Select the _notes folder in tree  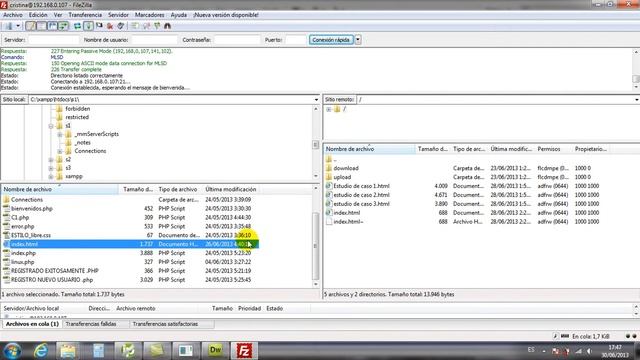click(x=82, y=143)
